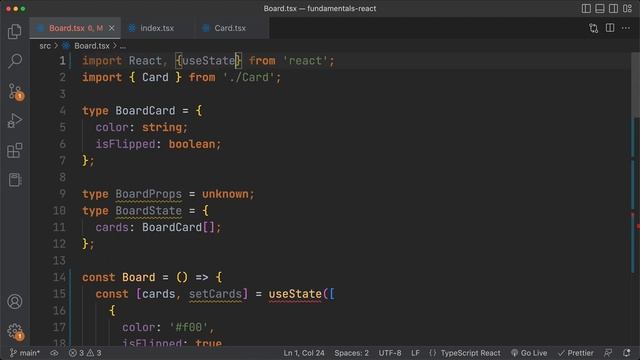Click Ln 1, Col 24 cursor position

(x=304, y=353)
